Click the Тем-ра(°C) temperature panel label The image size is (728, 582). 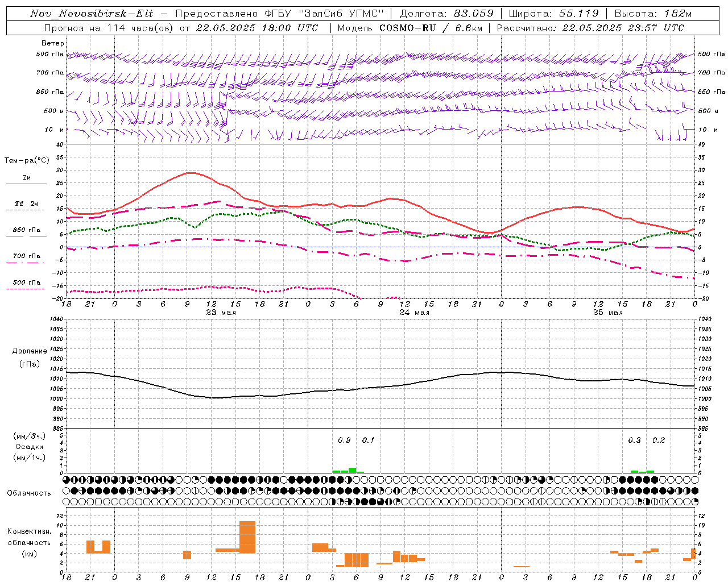(x=27, y=161)
